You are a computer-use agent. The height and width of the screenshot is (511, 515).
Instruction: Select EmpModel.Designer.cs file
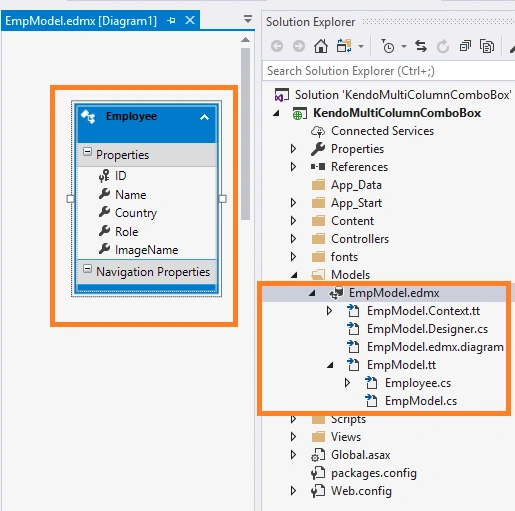click(x=427, y=329)
